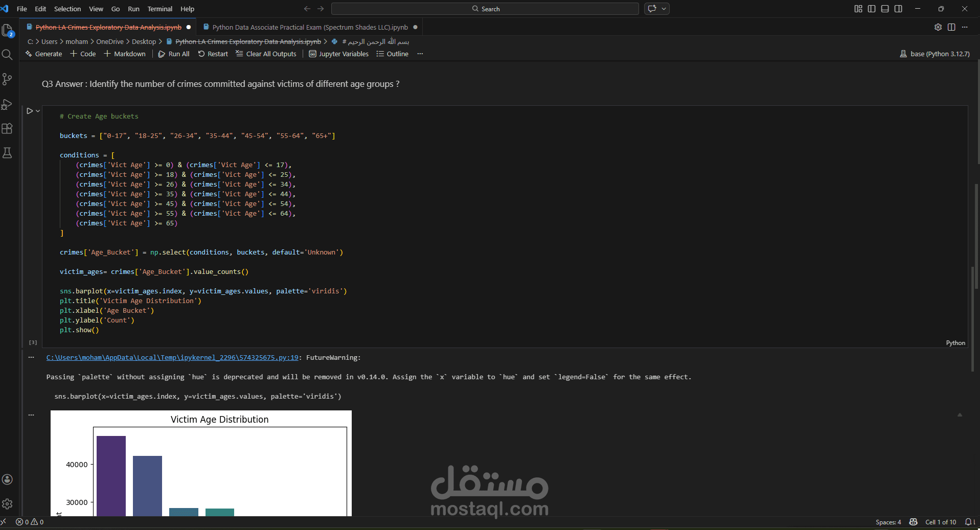Viewport: 980px width, 530px height.
Task: Open the Search view in activity bar
Action: [7, 55]
